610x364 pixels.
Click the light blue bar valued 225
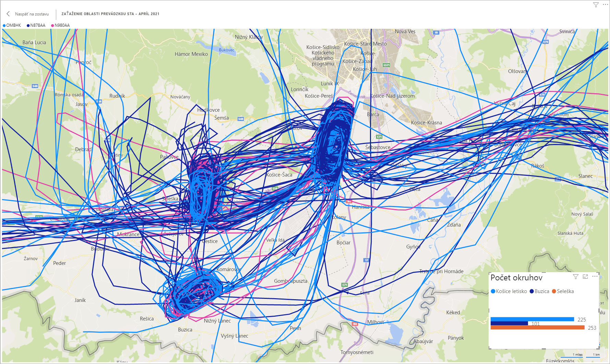(x=532, y=319)
